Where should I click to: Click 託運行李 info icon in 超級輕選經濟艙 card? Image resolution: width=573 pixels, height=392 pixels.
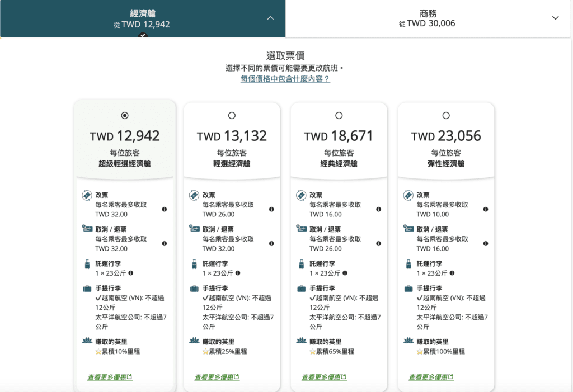pyautogui.click(x=131, y=273)
